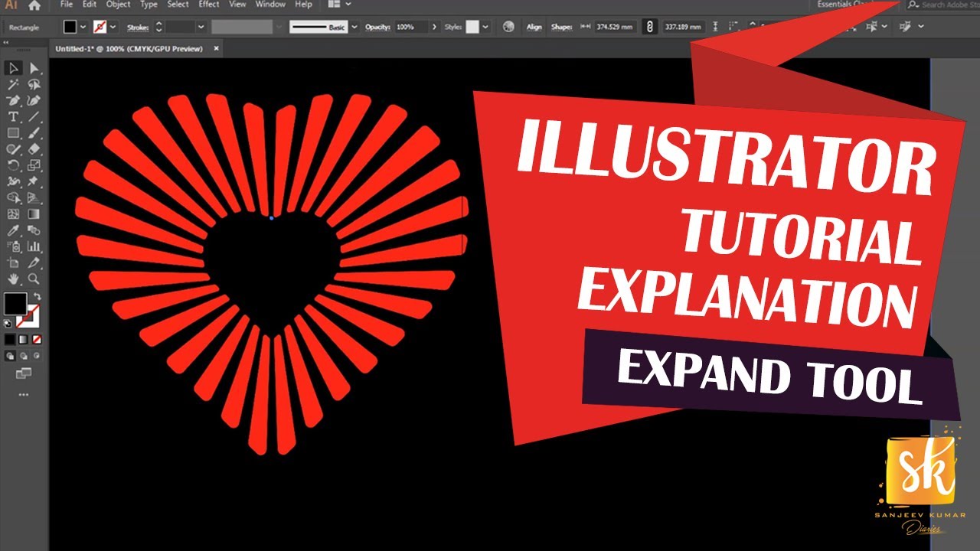Open stroke color dropdown arrow
The width and height of the screenshot is (980, 551).
(x=113, y=27)
